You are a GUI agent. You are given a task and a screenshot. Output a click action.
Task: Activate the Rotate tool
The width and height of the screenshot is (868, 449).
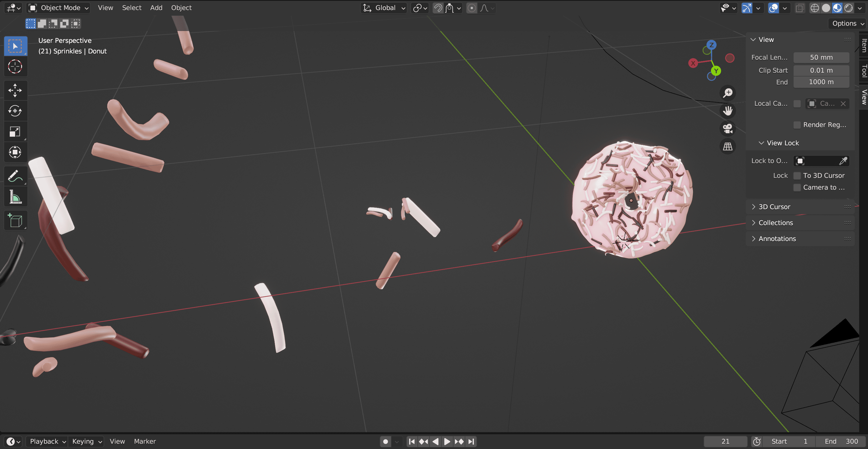click(15, 110)
